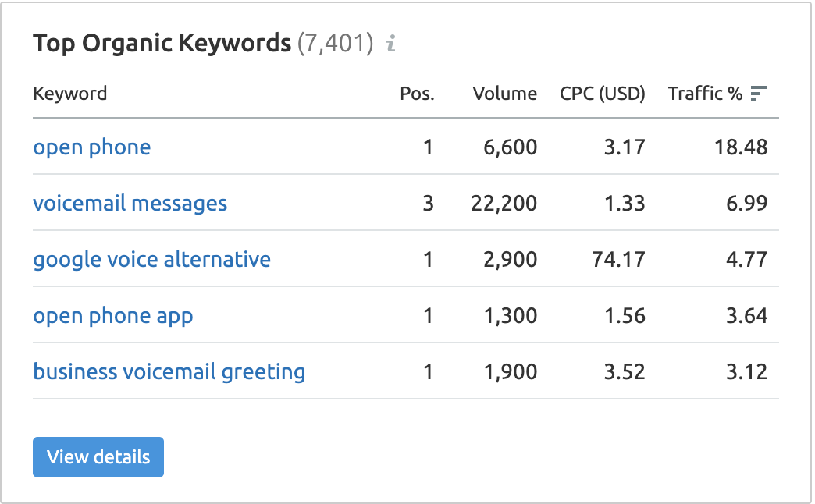Select the 1,900 volume value
The width and height of the screenshot is (815, 504).
(x=511, y=372)
